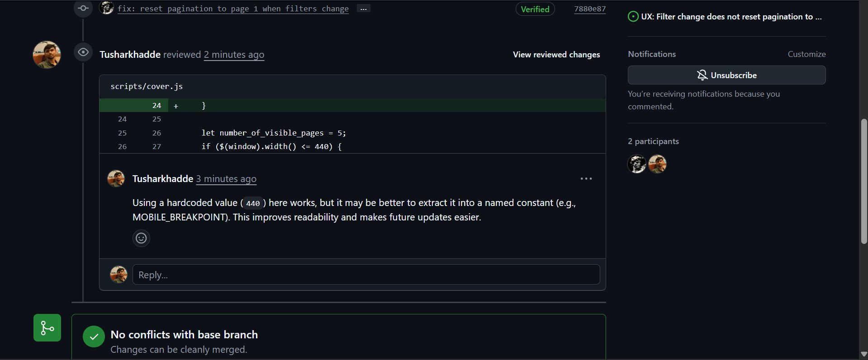Click the review eye icon on timeline

83,52
